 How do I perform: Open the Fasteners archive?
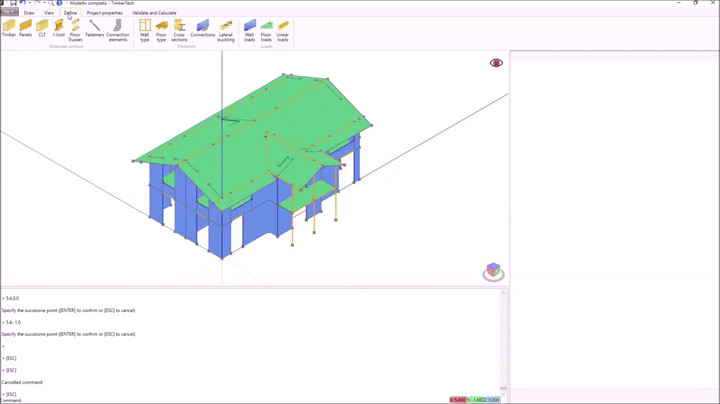pos(94,29)
